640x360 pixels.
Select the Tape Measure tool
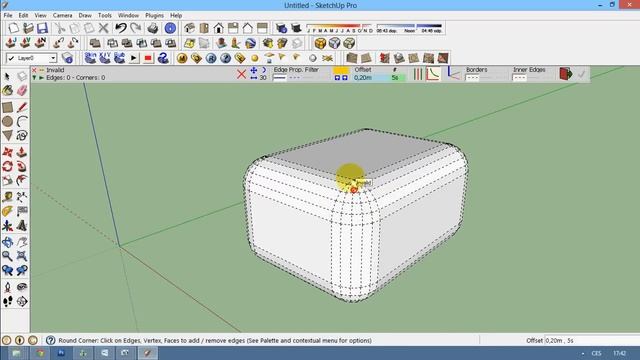[7, 197]
